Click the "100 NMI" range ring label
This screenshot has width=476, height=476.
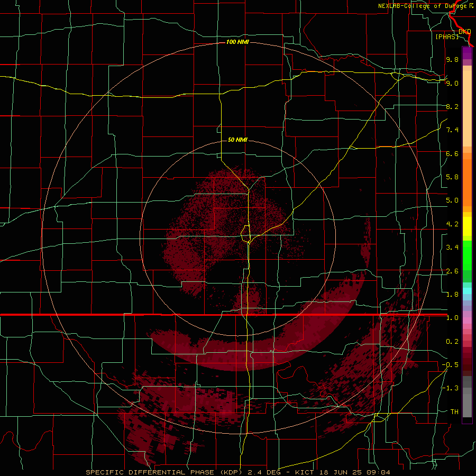tap(237, 42)
